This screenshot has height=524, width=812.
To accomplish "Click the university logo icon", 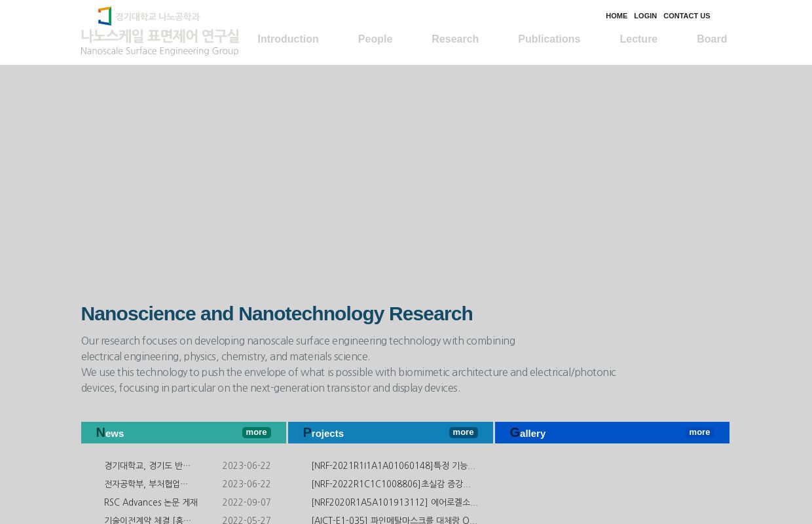I will (105, 15).
